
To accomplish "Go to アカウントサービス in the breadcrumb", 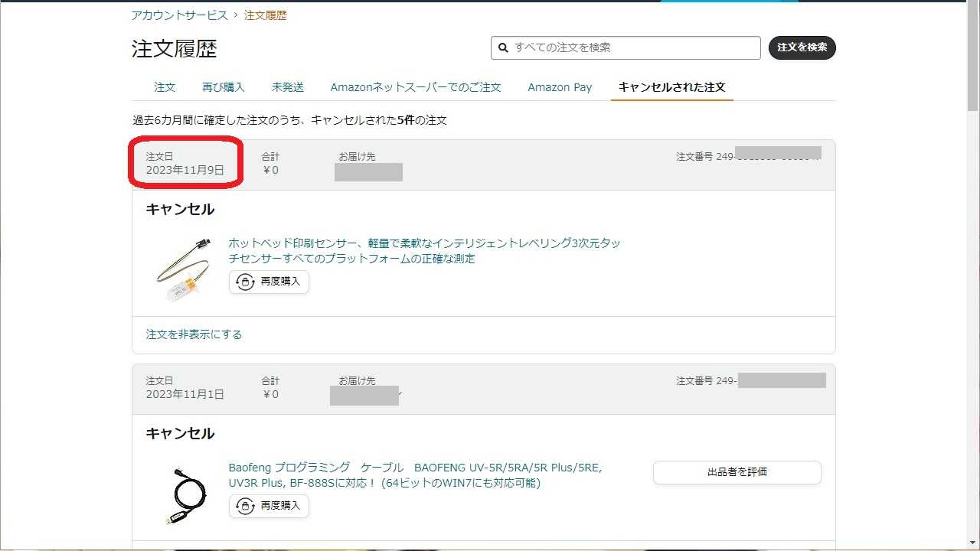I will click(x=179, y=15).
